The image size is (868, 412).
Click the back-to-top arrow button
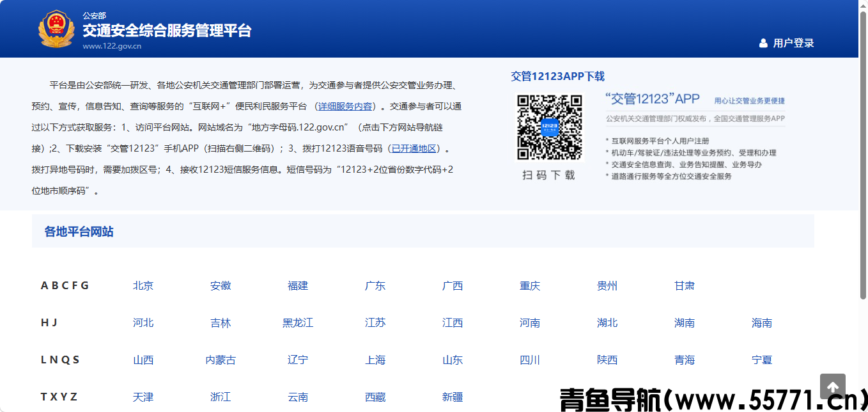coord(832,387)
